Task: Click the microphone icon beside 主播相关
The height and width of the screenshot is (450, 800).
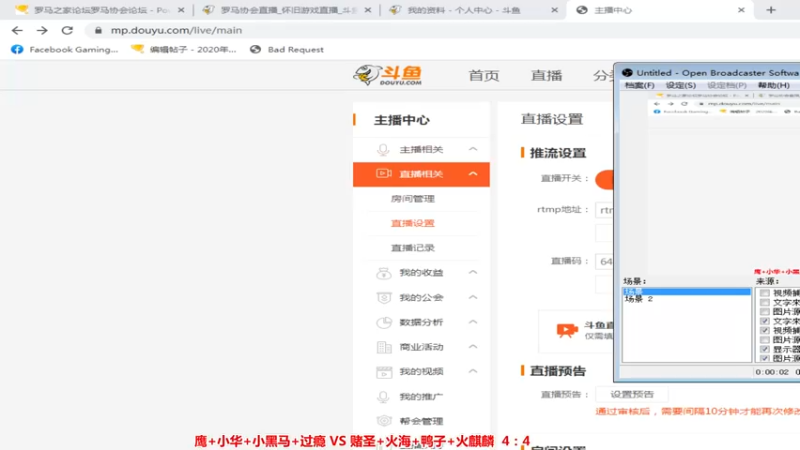Action: pos(383,149)
